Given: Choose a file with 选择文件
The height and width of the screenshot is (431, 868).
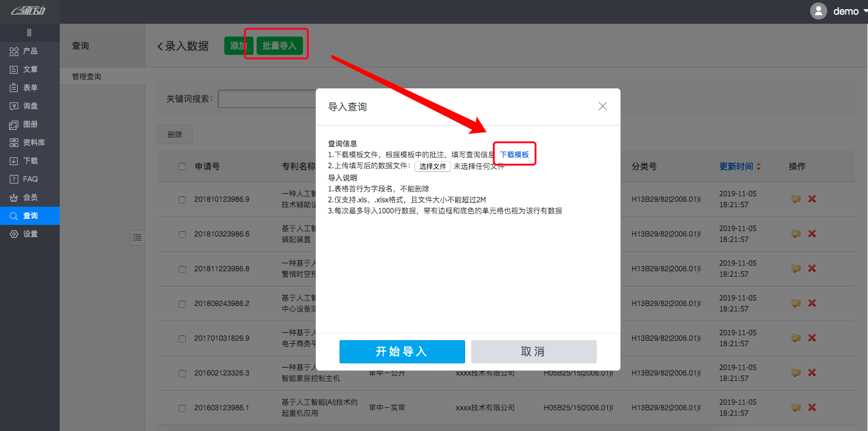Looking at the screenshot, I should (x=433, y=166).
